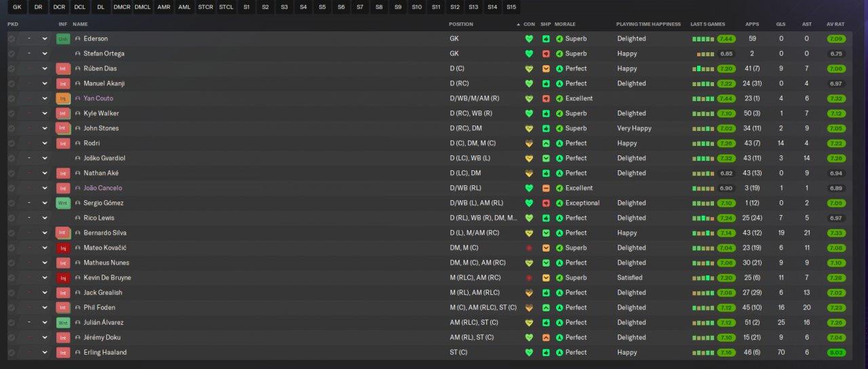Viewport: 868px width, 369px height.
Task: Open position dropdown arrow for Joško Gvardiol
Action: [45, 158]
